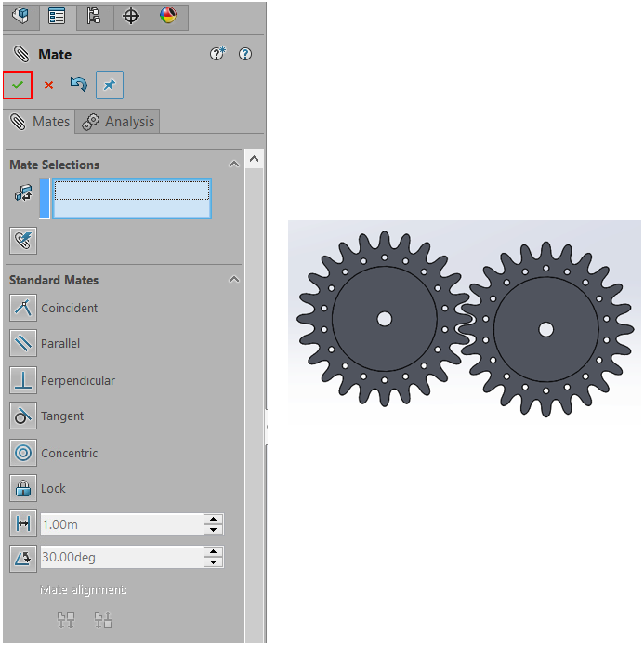This screenshot has height=647, width=644.
Task: Choose the Aligned mate alignment icon
Action: click(66, 620)
